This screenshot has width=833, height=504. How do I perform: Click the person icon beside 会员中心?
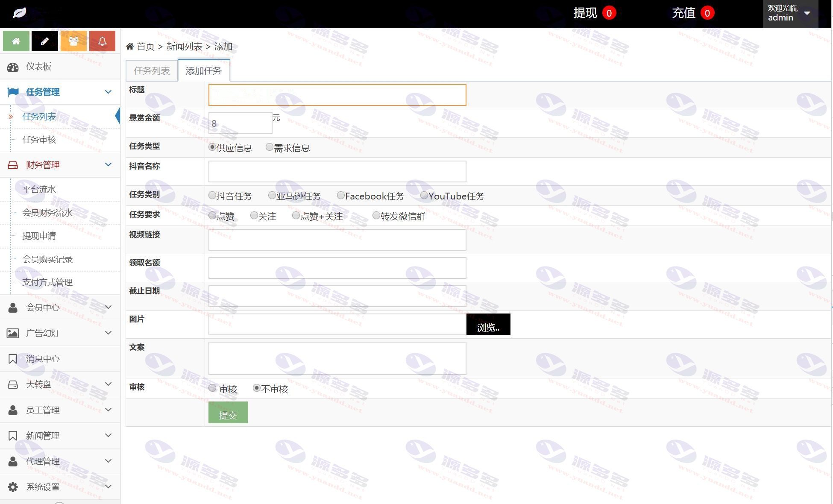[13, 308]
